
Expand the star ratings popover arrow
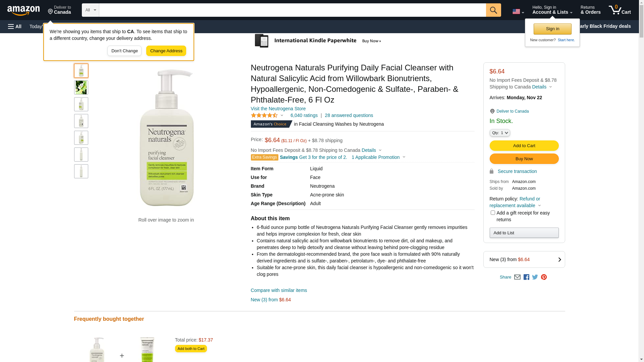[282, 116]
